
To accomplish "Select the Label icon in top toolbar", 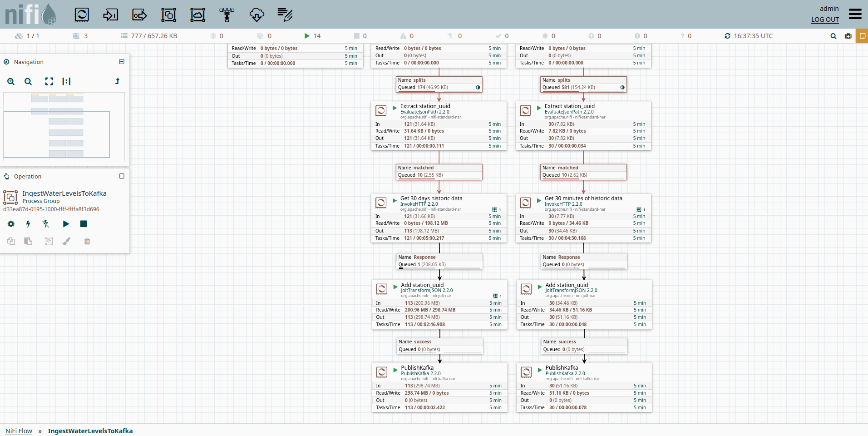I will tap(285, 15).
